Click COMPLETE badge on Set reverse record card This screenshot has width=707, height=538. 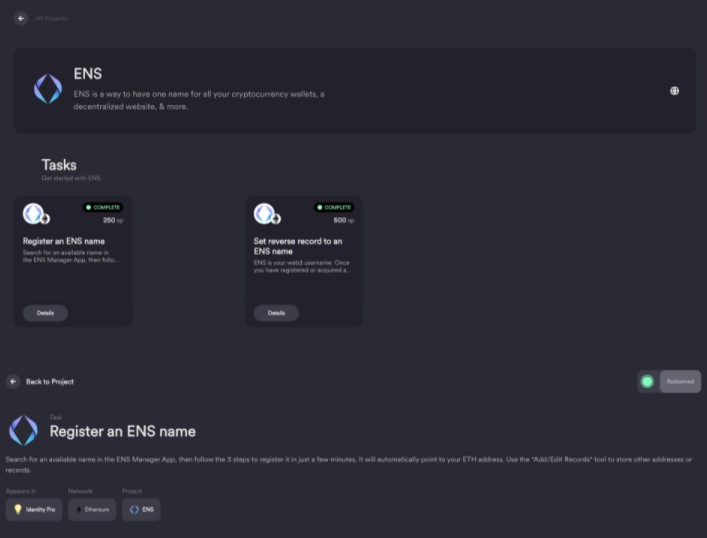(334, 207)
